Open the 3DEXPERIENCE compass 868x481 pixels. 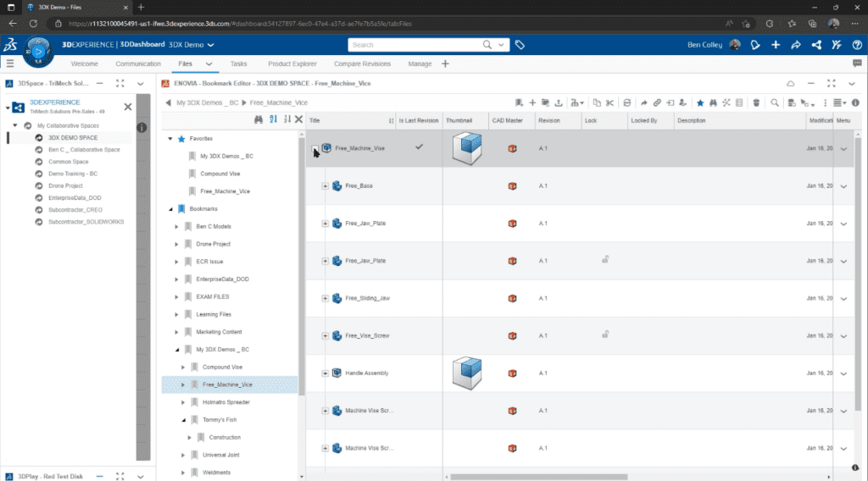pyautogui.click(x=38, y=52)
